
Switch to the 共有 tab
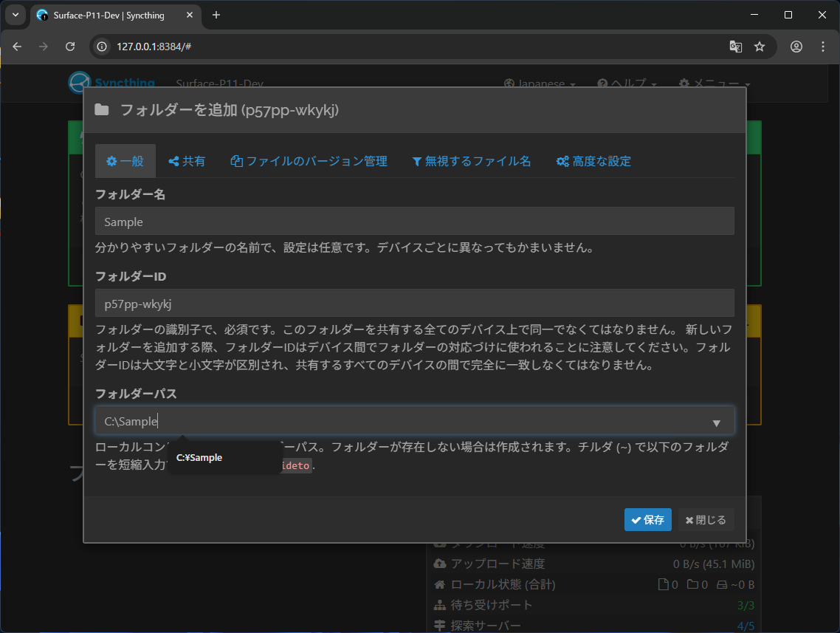point(187,161)
